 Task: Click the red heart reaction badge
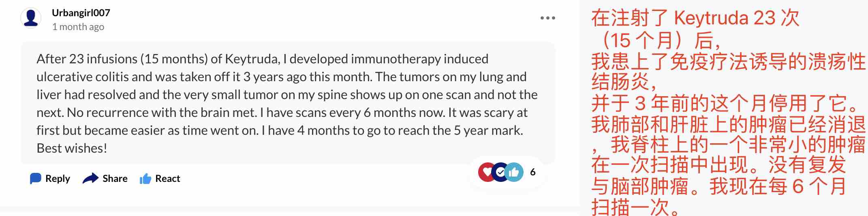487,172
